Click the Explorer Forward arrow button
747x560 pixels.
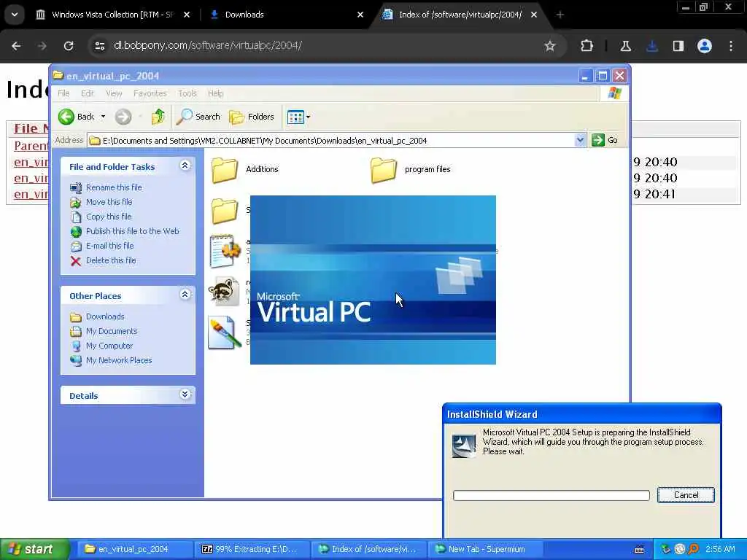coord(123,117)
